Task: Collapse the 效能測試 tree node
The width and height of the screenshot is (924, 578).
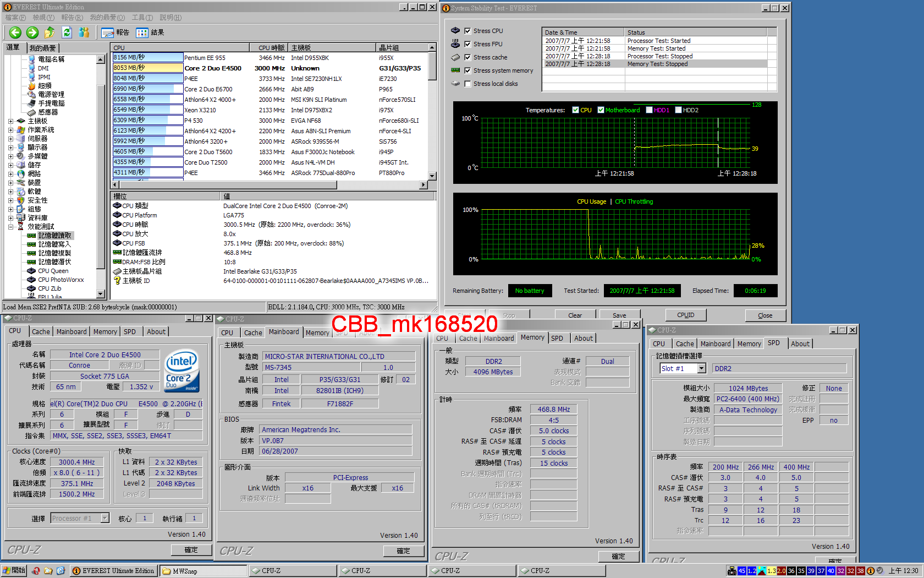Action: pos(10,227)
